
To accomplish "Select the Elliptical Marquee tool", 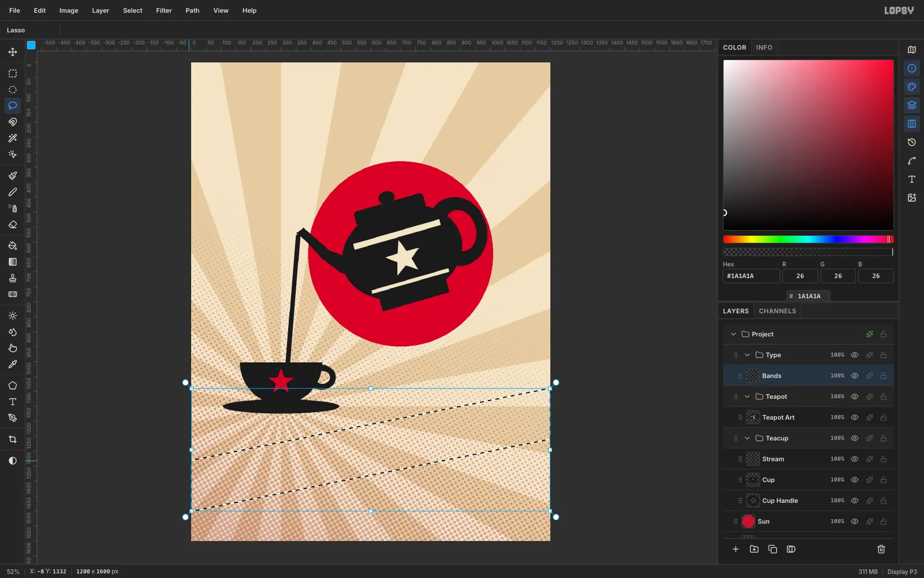I will (x=13, y=90).
